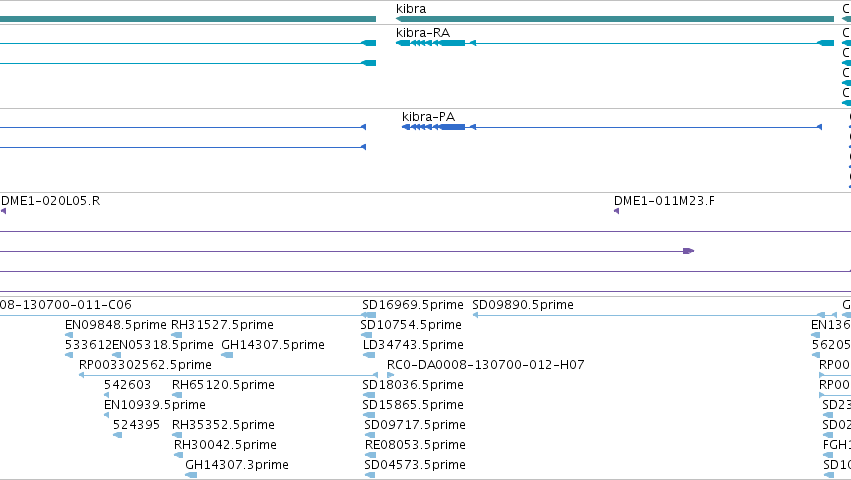Click the kibra-RA thick exon block
Screen dimensions: 851x480
coord(453,43)
